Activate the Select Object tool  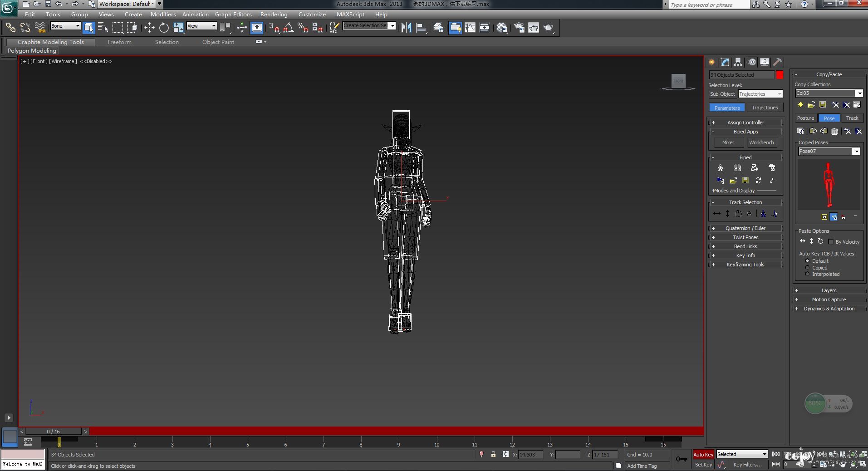click(x=89, y=28)
